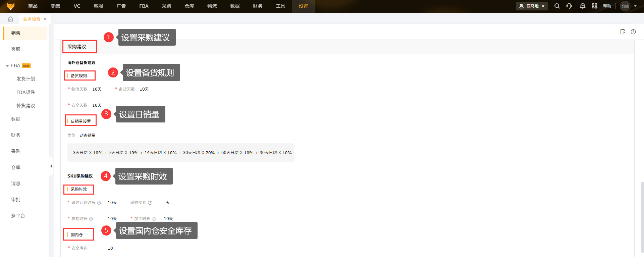Open 发货计划 under FBA in sidebar
The image size is (644, 257).
point(26,79)
